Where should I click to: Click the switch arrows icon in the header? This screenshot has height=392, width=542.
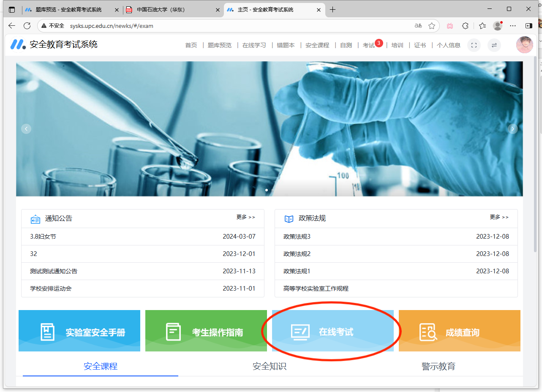click(494, 45)
